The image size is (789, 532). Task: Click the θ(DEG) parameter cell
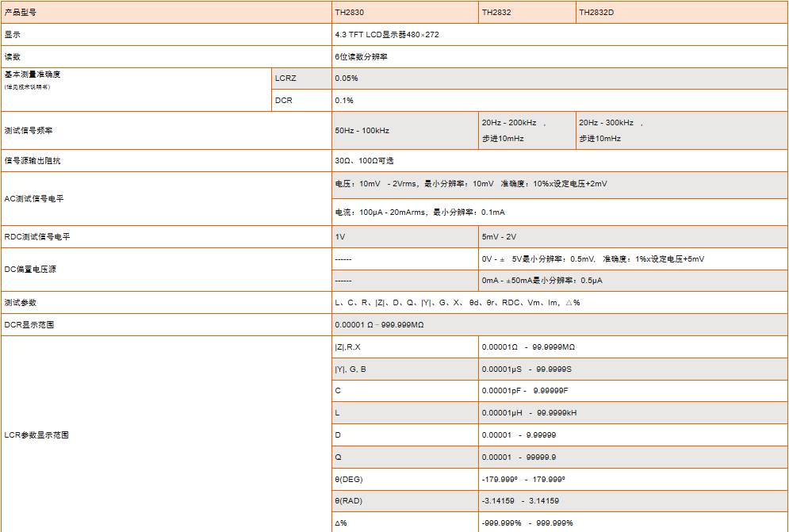[x=405, y=479]
